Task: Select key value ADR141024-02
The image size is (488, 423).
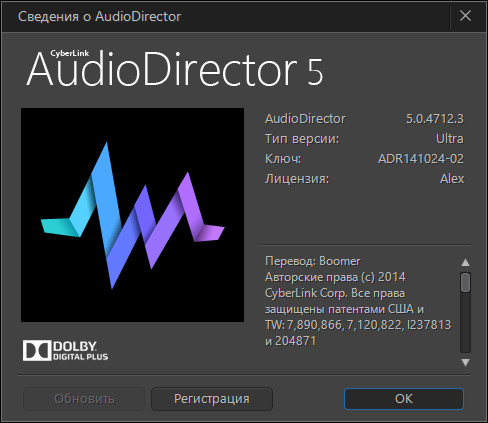Action: tap(421, 159)
